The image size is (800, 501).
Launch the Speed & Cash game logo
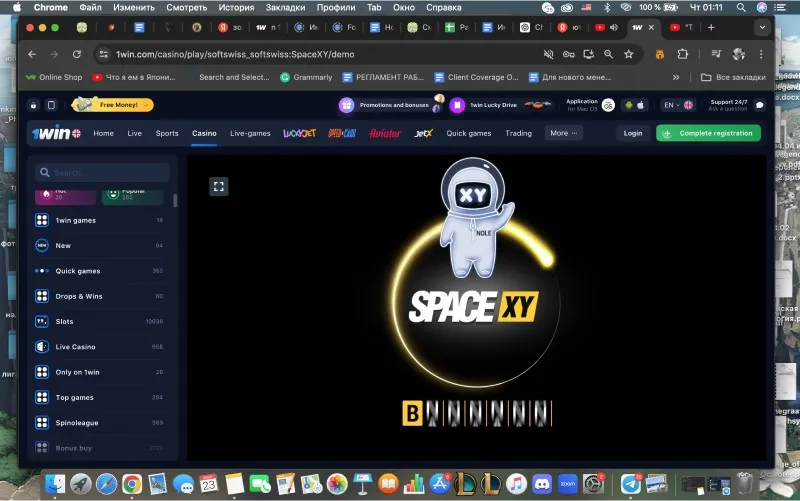(342, 133)
